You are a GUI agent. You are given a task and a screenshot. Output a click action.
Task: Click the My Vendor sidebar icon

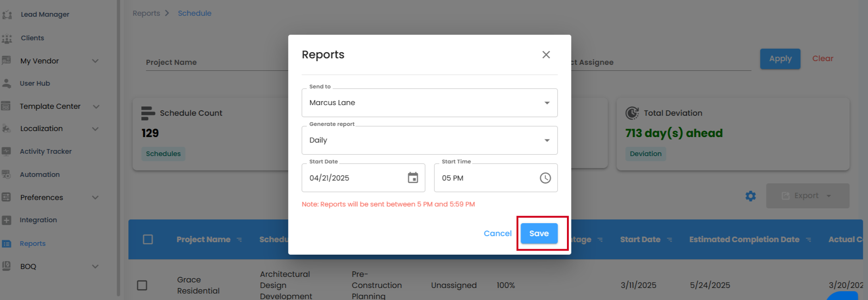tap(6, 61)
